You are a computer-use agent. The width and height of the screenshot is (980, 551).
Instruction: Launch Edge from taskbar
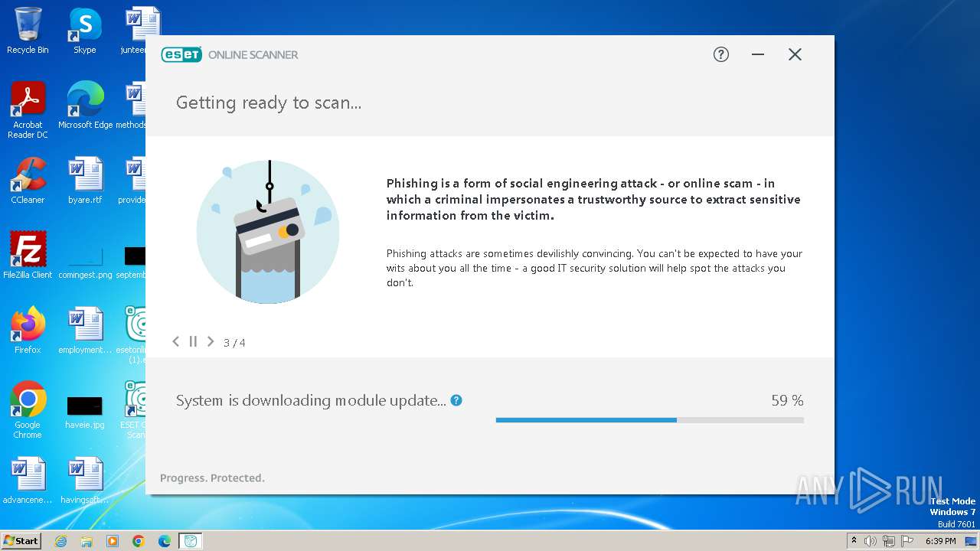coord(165,541)
